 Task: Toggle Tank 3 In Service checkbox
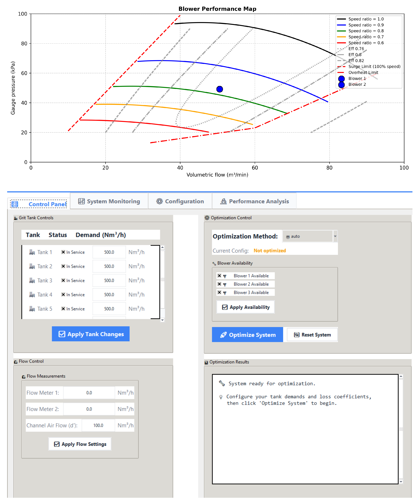[63, 281]
